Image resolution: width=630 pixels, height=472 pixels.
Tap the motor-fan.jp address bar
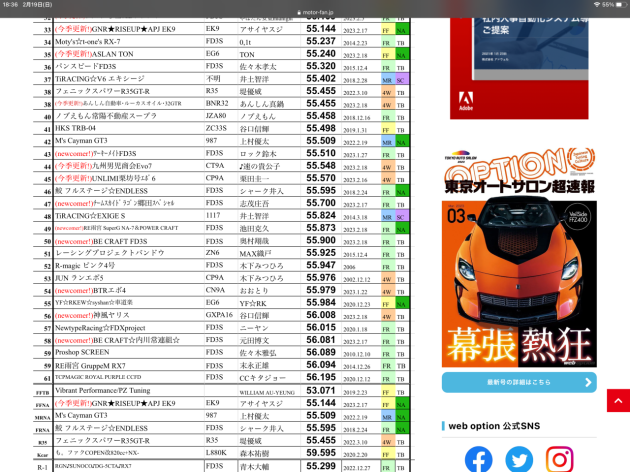(x=315, y=12)
